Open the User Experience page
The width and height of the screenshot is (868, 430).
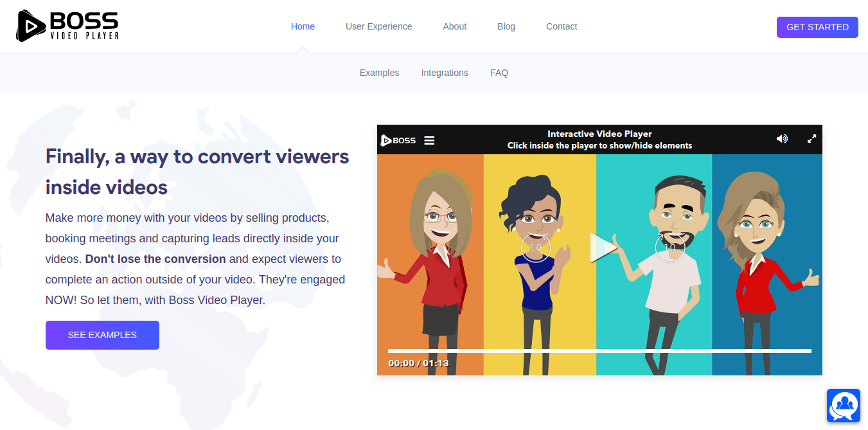[x=378, y=26]
